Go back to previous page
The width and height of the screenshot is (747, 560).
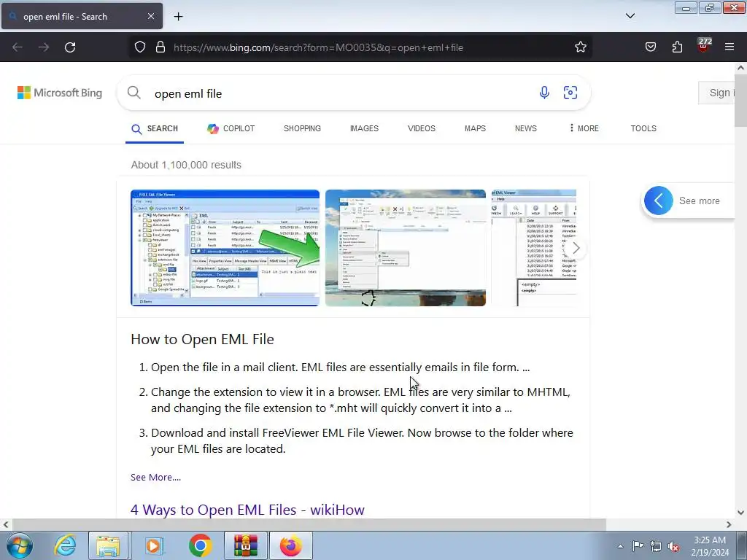18,47
